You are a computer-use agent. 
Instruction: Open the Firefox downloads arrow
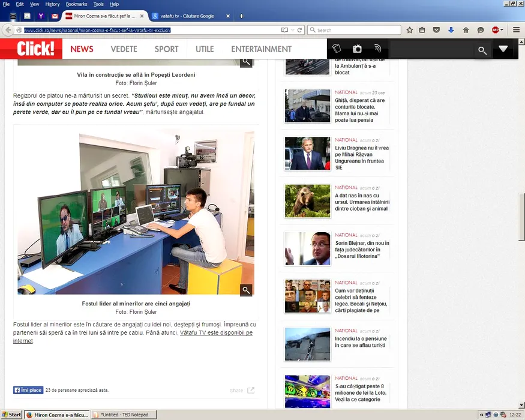point(451,30)
